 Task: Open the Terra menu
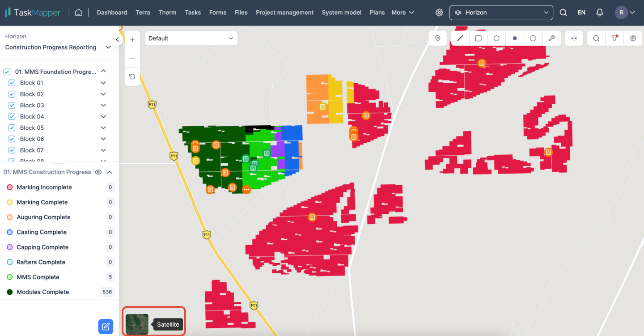[143, 13]
